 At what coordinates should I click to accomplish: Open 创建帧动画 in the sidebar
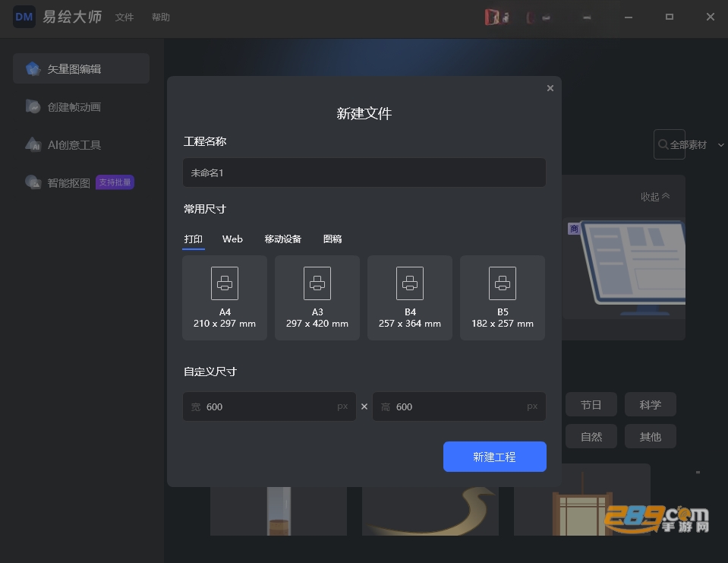click(81, 107)
